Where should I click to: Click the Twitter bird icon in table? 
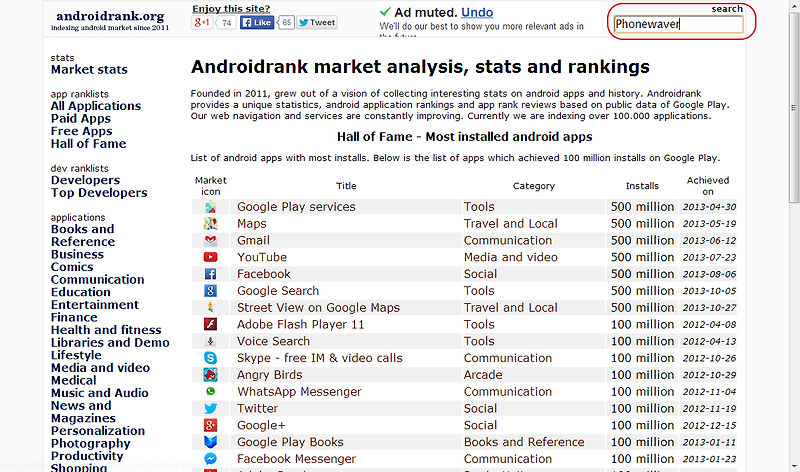(210, 408)
